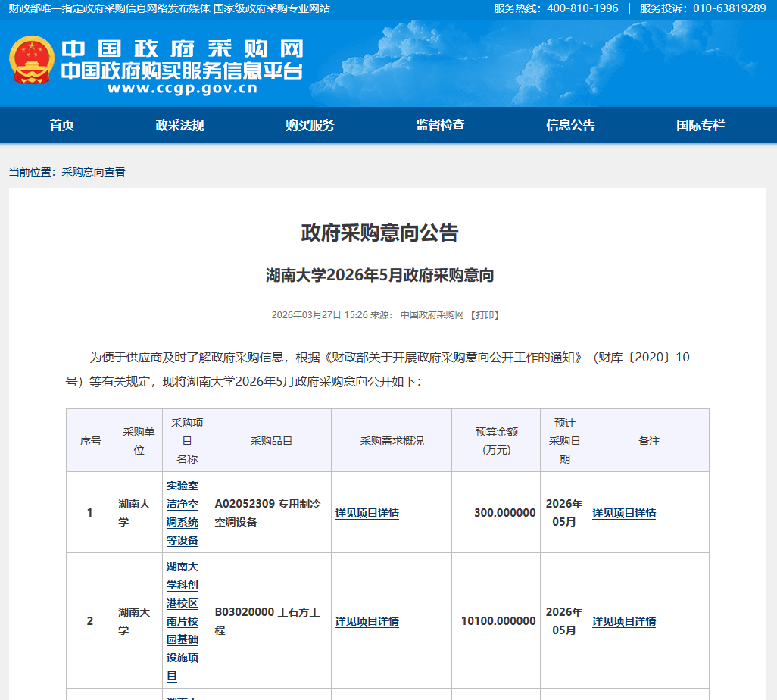Click the national emblem logo icon
This screenshot has height=700, width=777.
click(x=32, y=60)
